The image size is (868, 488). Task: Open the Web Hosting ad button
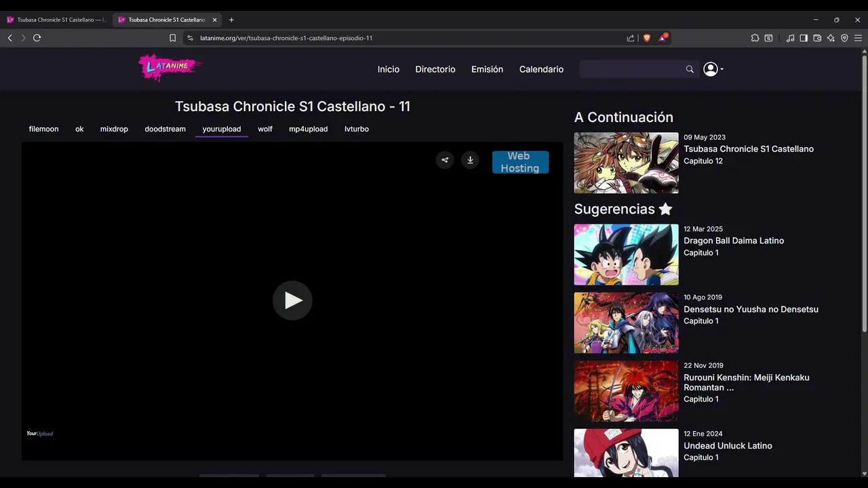pyautogui.click(x=520, y=162)
